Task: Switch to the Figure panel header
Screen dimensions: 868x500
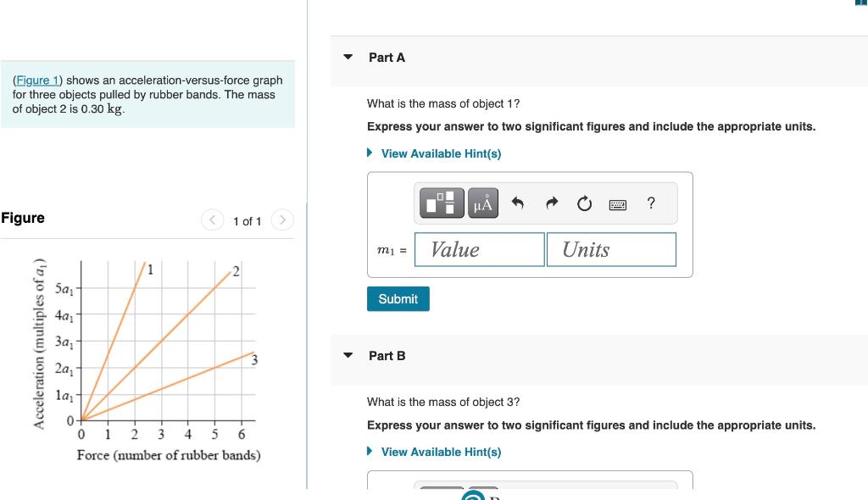Action: click(x=22, y=218)
